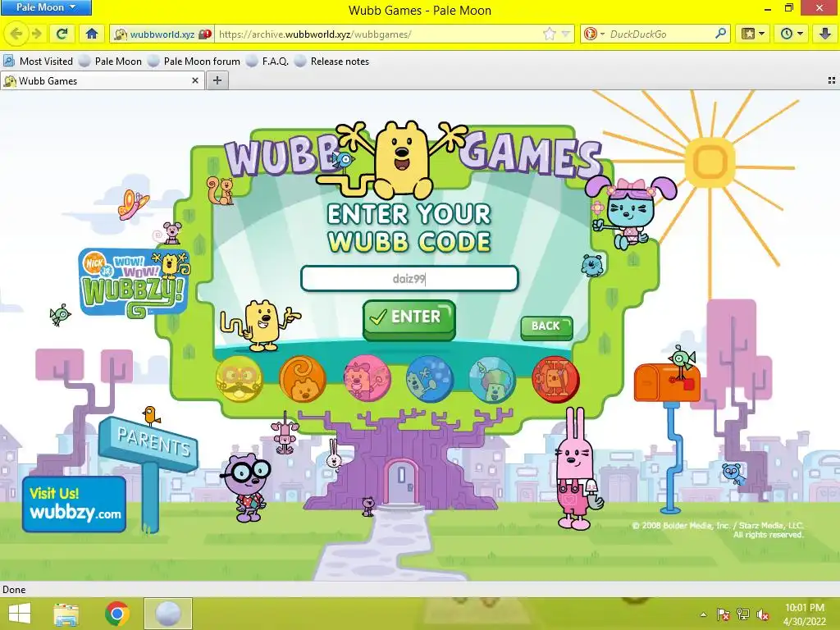This screenshot has width=840, height=630.
Task: Open the Windows Start button
Action: (20, 614)
